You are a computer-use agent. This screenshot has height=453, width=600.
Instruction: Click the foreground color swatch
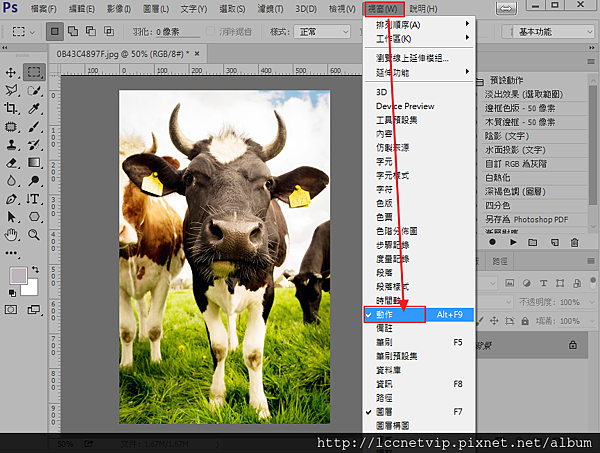[17, 275]
